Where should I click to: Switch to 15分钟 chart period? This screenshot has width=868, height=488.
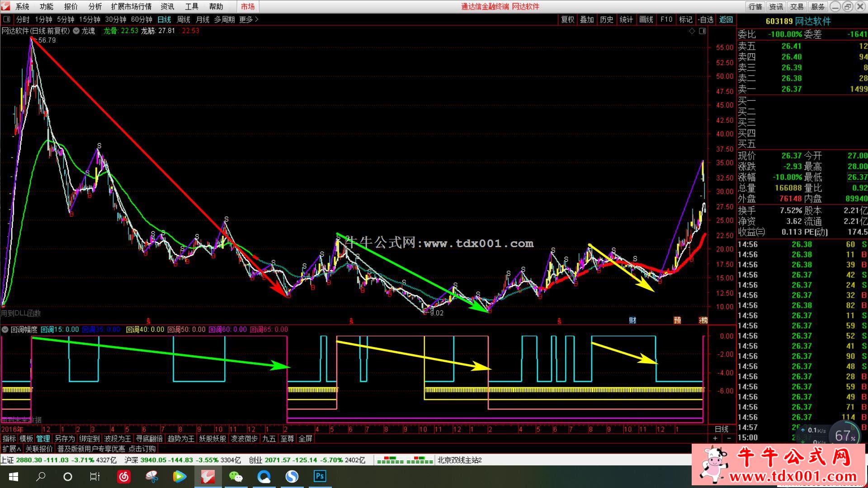point(90,19)
